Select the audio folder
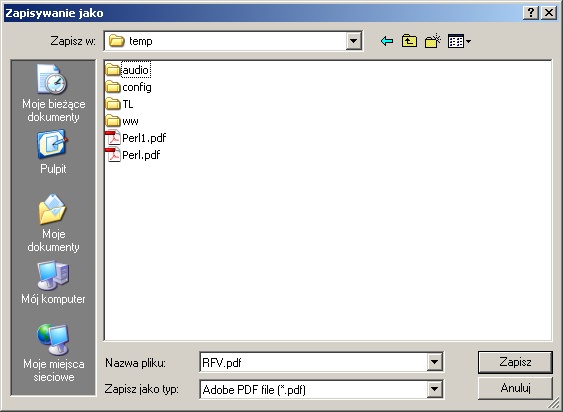 coord(128,70)
